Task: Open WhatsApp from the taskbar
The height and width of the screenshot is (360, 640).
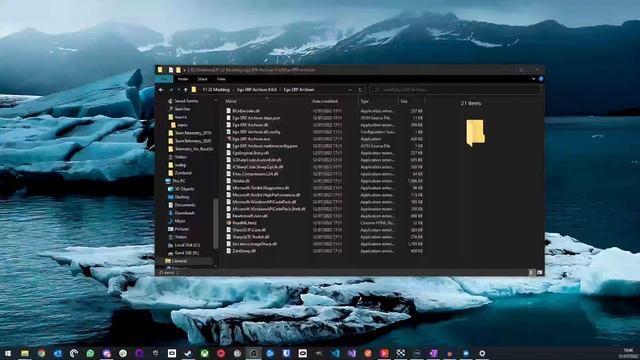Action: point(90,353)
